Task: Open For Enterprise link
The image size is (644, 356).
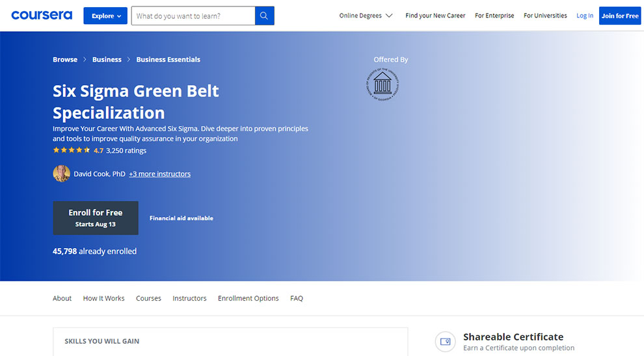Action: click(x=494, y=16)
